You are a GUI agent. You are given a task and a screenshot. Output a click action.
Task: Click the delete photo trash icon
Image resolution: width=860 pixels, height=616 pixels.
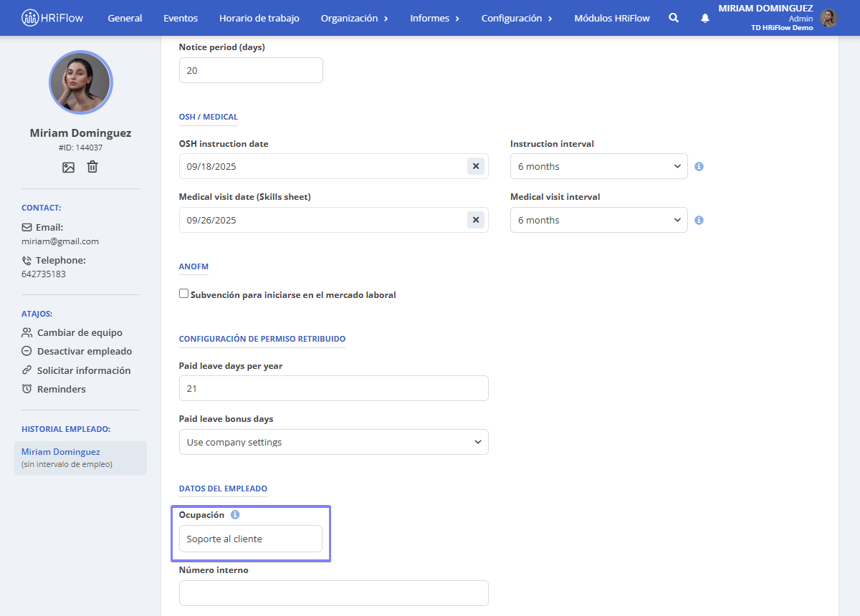[92, 167]
